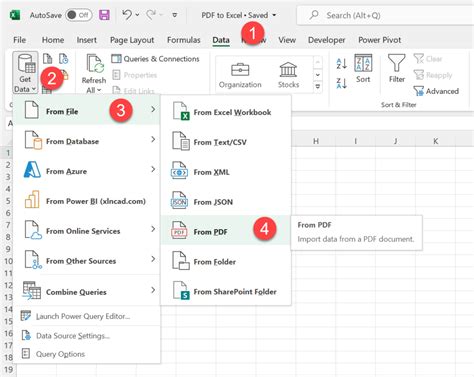Choose From XML option

(x=226, y=172)
